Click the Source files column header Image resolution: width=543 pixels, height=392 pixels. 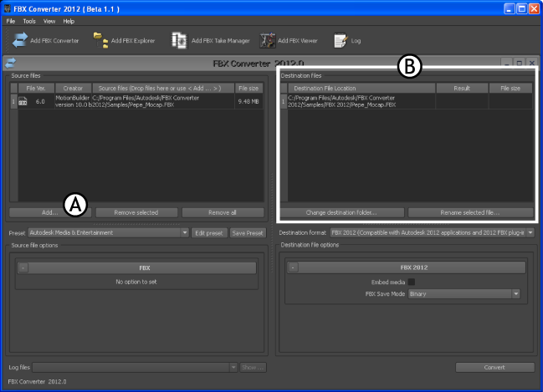[163, 89]
